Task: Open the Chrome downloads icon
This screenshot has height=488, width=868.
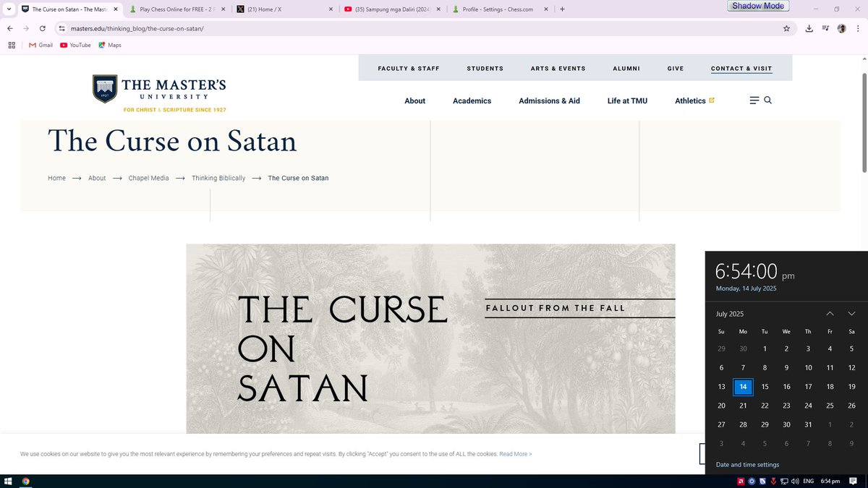Action: point(808,28)
